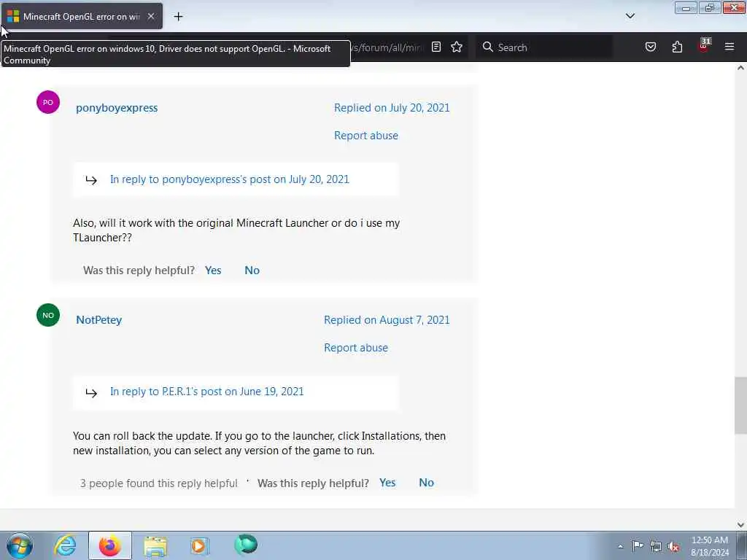Vote Yes on ponyboyexpress reply helpfulness
This screenshot has height=560, width=747.
click(213, 270)
